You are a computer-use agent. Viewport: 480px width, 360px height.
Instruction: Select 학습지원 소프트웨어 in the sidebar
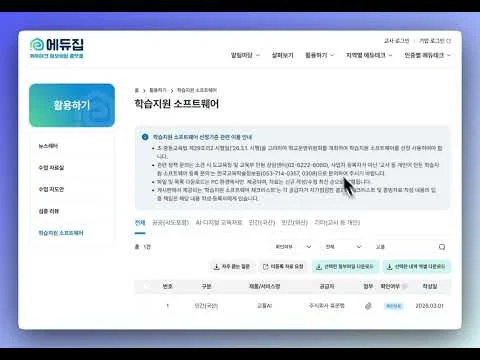tap(61, 233)
